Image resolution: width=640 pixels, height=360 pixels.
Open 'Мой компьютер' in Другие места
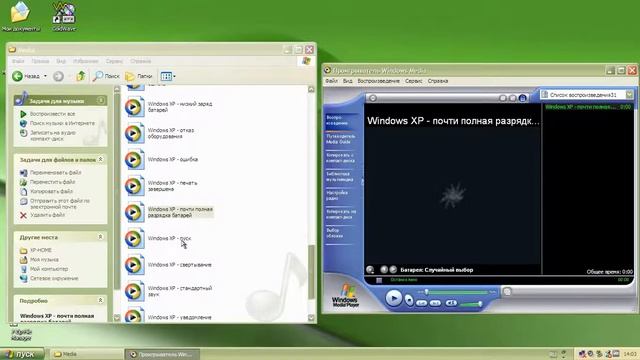pos(49,269)
